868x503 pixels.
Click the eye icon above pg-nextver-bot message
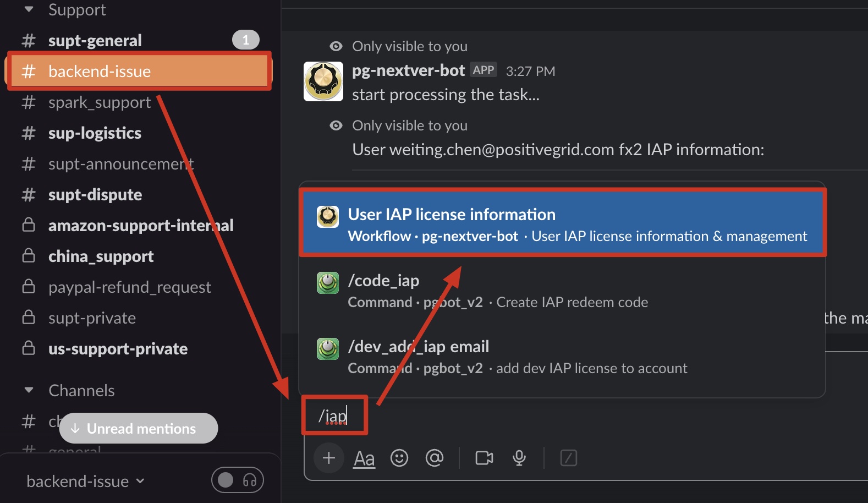(x=336, y=46)
